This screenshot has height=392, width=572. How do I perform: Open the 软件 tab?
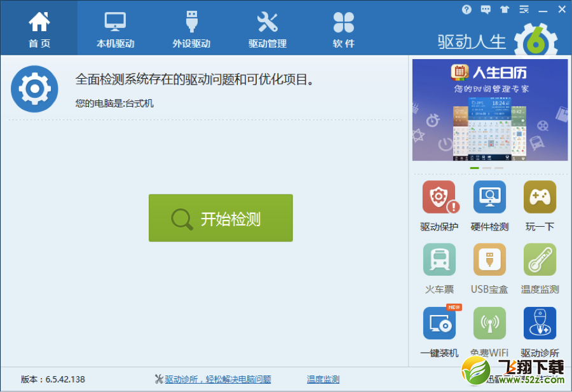click(x=344, y=29)
